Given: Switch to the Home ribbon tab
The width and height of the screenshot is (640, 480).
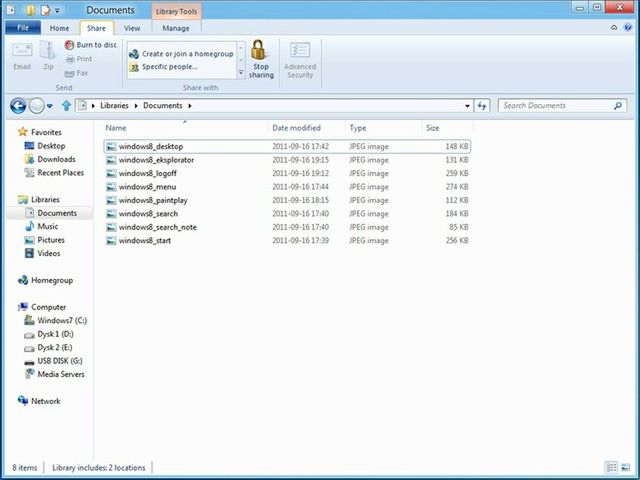Looking at the screenshot, I should pyautogui.click(x=59, y=28).
